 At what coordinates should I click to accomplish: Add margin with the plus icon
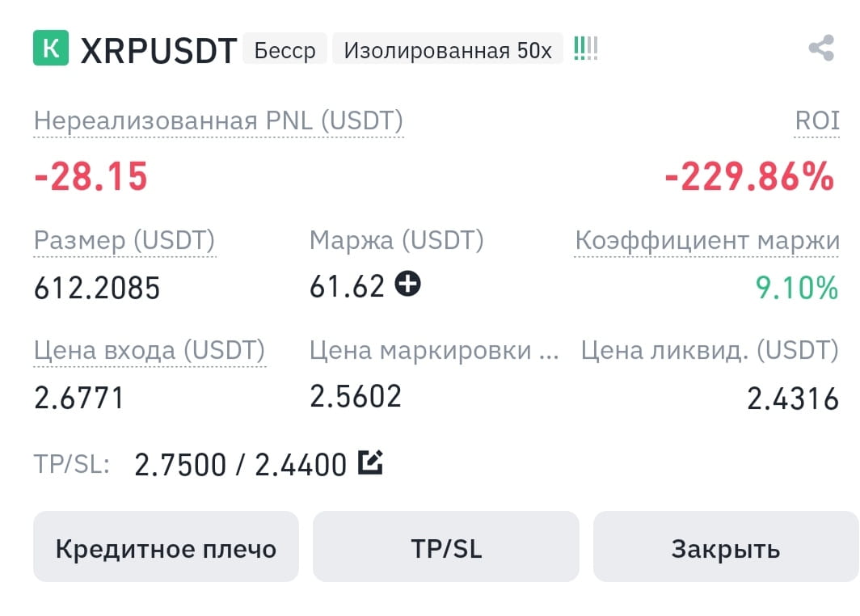coord(408,284)
